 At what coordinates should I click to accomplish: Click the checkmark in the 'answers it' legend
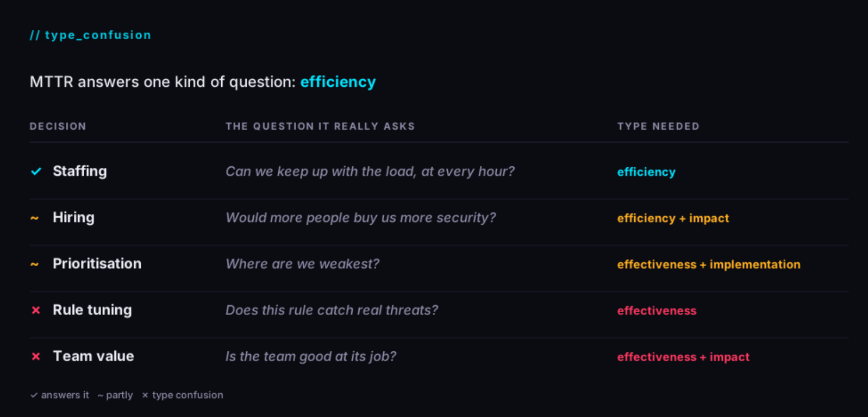[x=34, y=395]
